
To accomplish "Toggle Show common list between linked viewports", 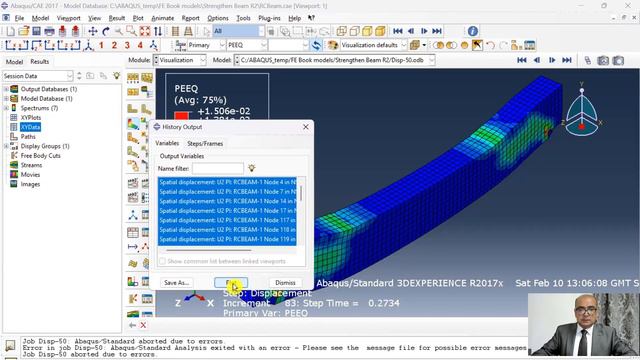I will 162,261.
